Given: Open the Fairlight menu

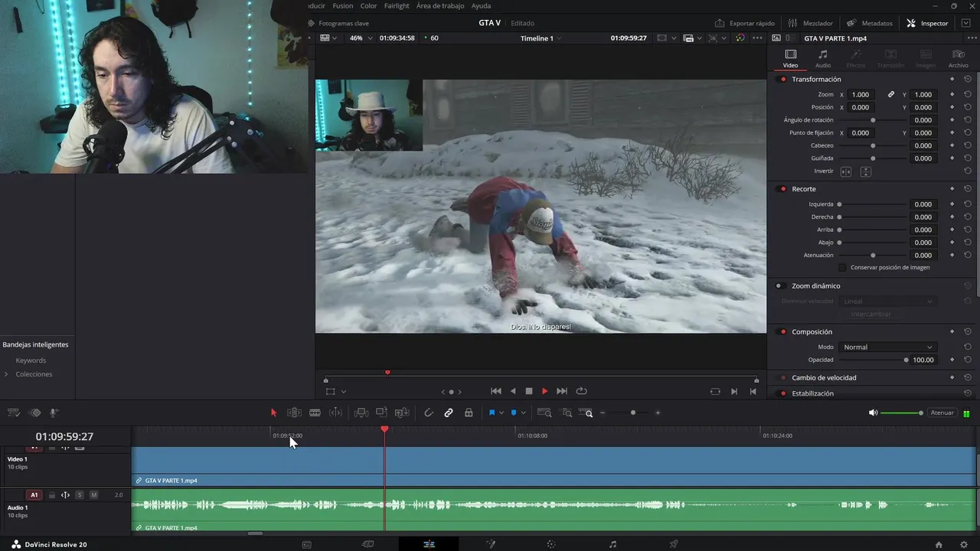Looking at the screenshot, I should (x=397, y=5).
